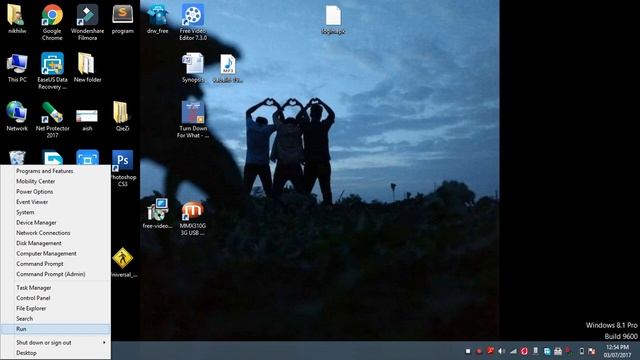Click the teal square tray icon

pos(547,351)
